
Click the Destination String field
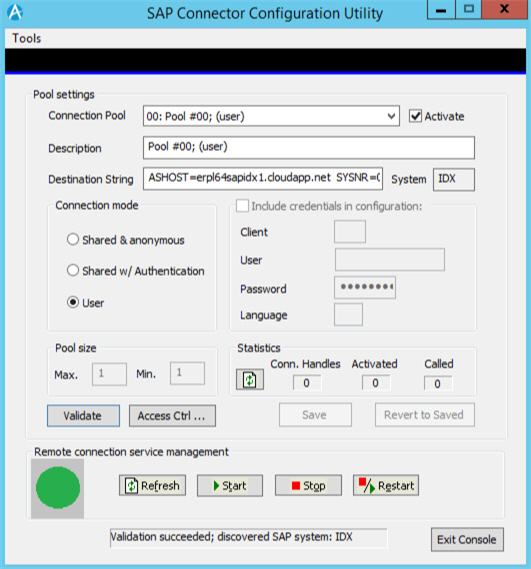[263, 179]
